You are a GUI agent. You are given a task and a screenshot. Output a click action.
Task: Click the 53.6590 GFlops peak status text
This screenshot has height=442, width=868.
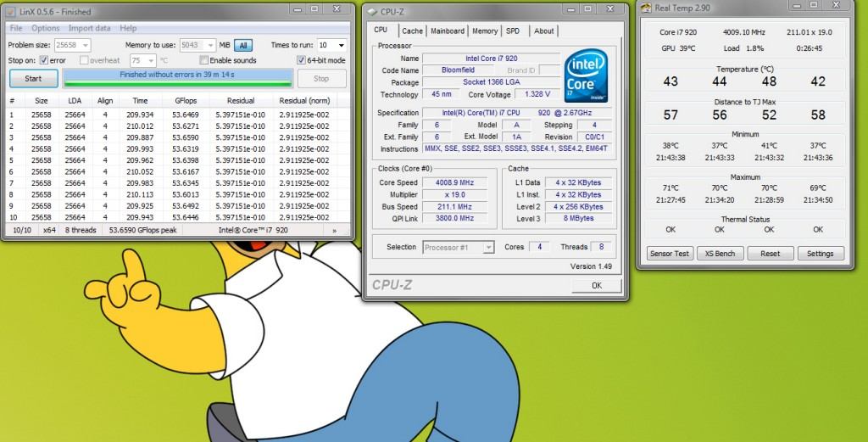pyautogui.click(x=142, y=230)
